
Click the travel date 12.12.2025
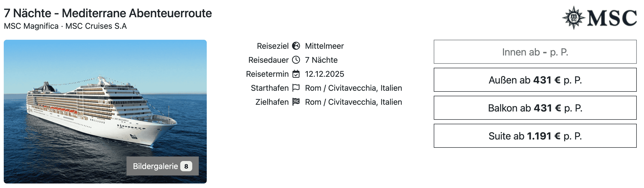pos(324,74)
